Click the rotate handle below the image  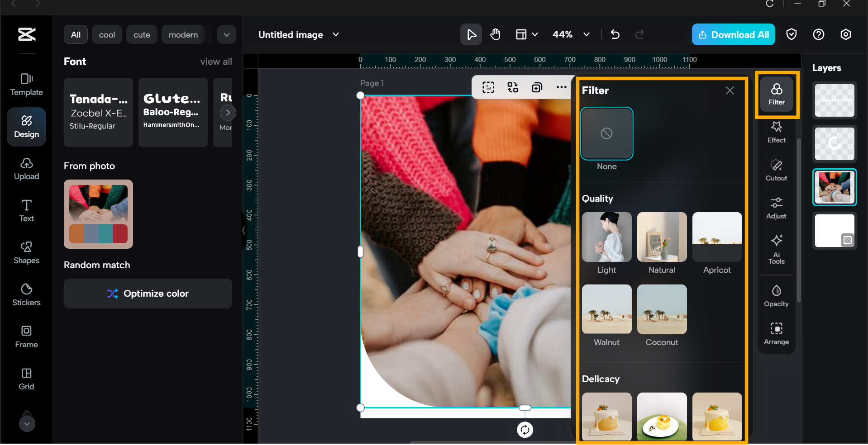[525, 430]
